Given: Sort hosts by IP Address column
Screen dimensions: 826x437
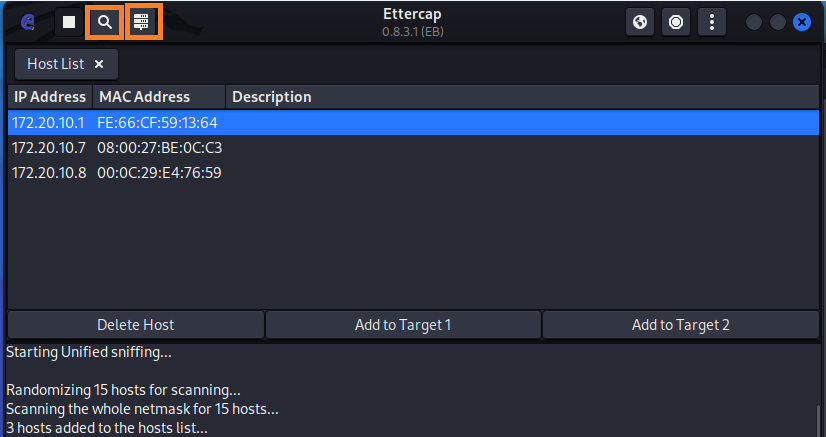Looking at the screenshot, I should (50, 97).
